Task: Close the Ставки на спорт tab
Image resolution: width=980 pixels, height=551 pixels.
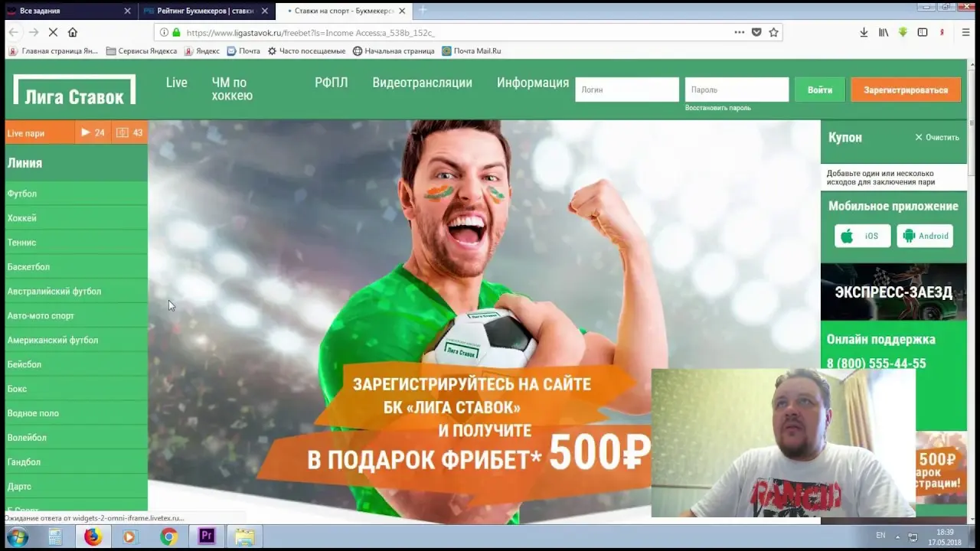Action: 402,11
